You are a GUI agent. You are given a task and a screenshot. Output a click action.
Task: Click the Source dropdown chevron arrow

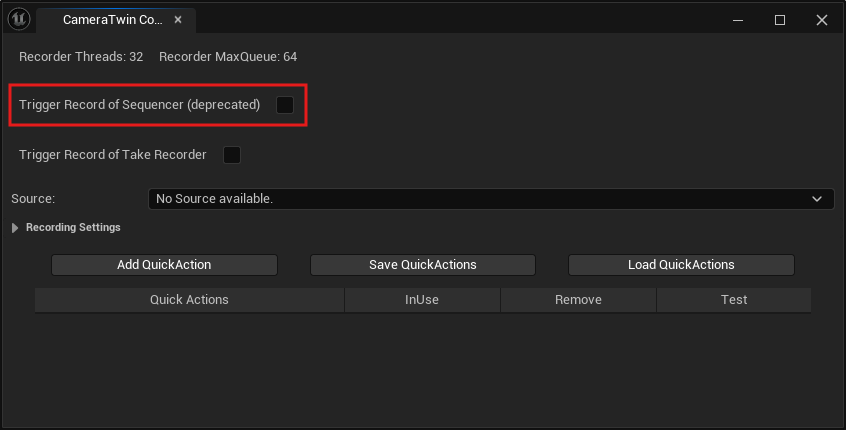[817, 199]
